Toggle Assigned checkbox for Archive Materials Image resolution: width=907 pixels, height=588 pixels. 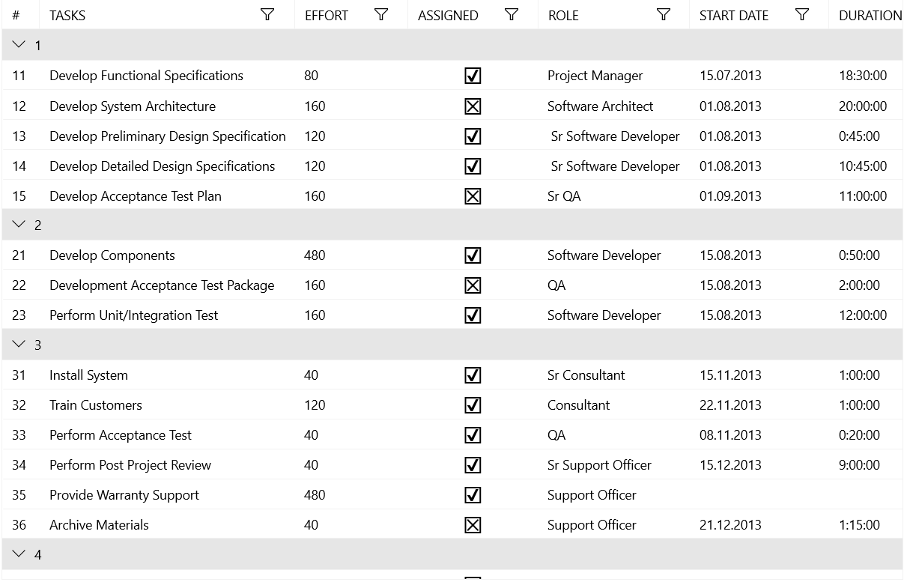click(x=473, y=525)
